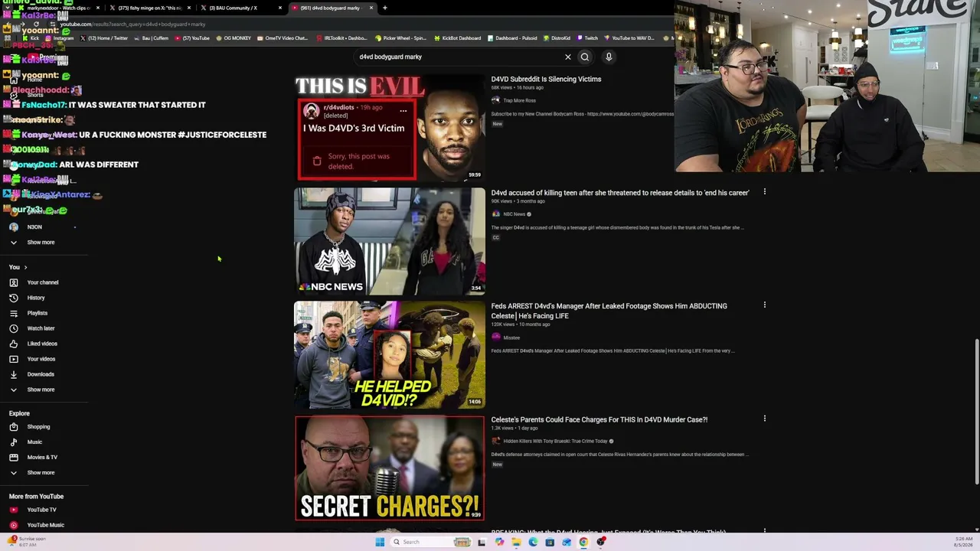Screen dimensions: 980x551
Task: Open the Your channel icon in sidebar
Action: click(x=13, y=282)
